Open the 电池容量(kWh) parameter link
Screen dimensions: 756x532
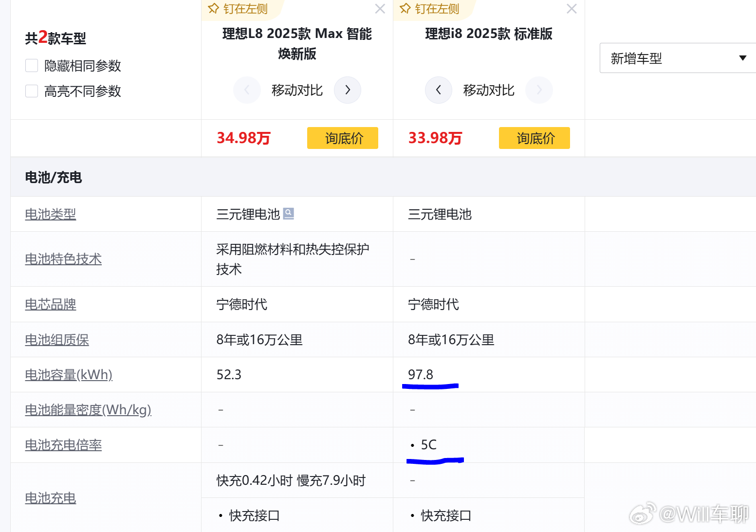point(69,375)
